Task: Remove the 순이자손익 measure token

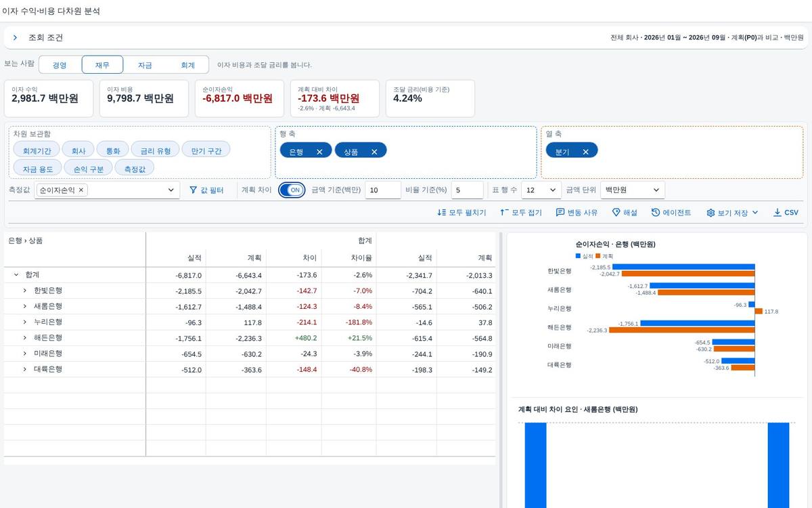Action: click(x=81, y=190)
